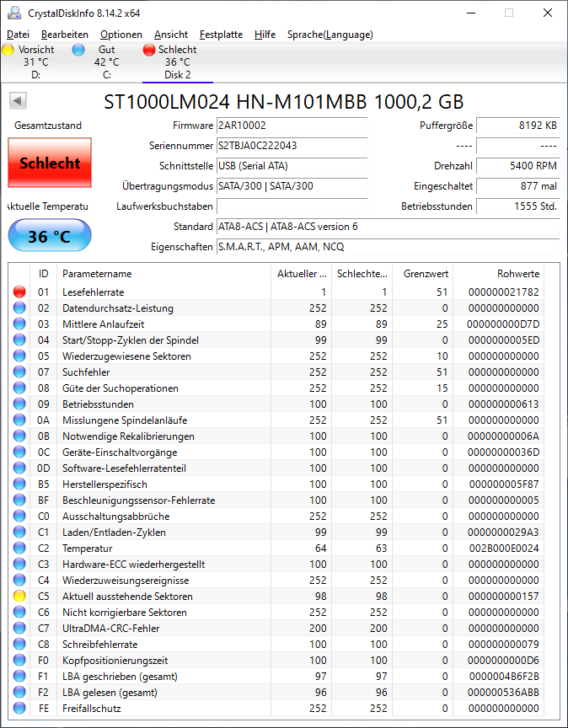
Task: Select the LBA geschrieben (gesamt) row
Action: pos(276,676)
